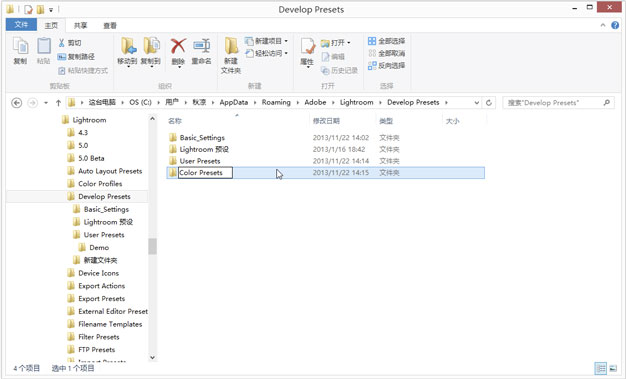This screenshot has width=626, height=379.
Task: Open the New item (新建项目) dropdown
Action: tap(266, 41)
